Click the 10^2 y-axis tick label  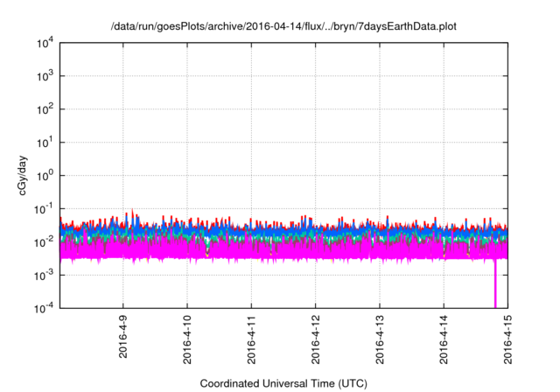45,109
